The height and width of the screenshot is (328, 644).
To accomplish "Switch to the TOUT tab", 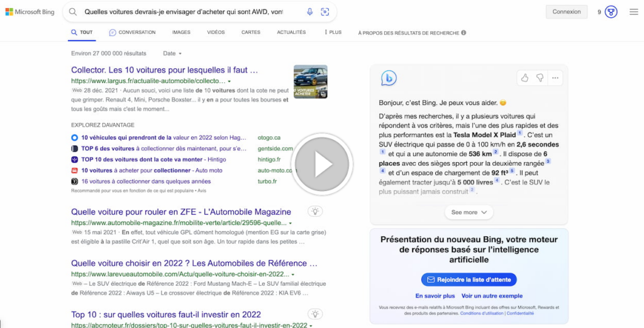I will click(x=82, y=33).
